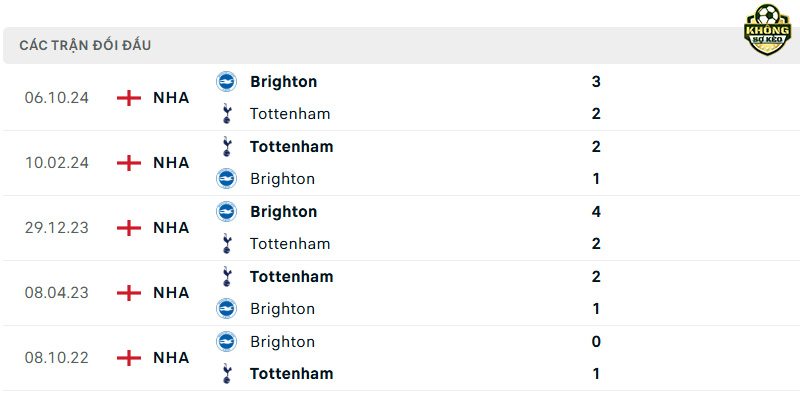Image resolution: width=800 pixels, height=400 pixels.
Task: Click England flag beside 08.04.23 date
Action: (x=129, y=293)
